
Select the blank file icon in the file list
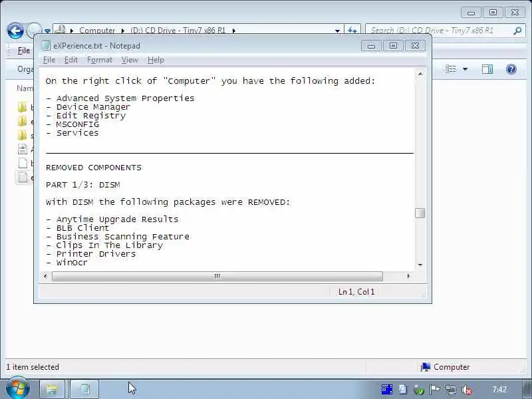tap(23, 163)
